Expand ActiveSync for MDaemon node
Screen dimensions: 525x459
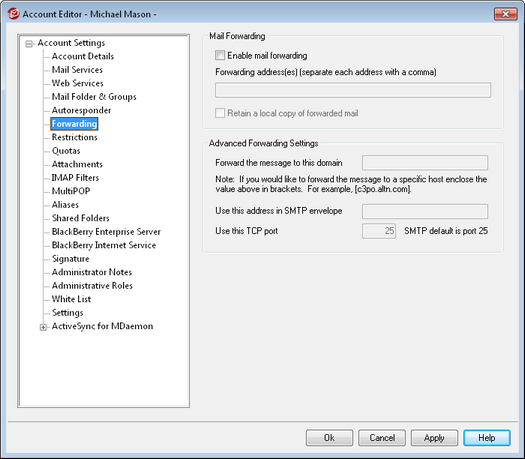coord(43,327)
